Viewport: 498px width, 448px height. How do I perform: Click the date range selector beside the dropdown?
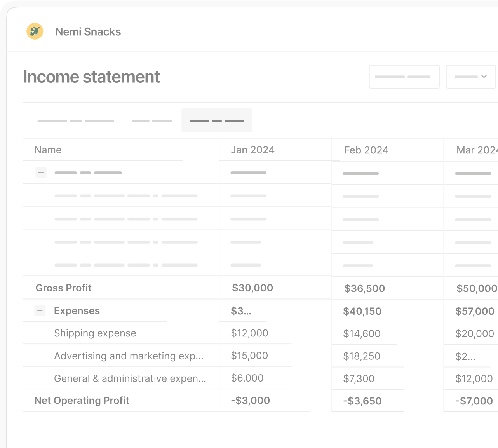point(404,77)
